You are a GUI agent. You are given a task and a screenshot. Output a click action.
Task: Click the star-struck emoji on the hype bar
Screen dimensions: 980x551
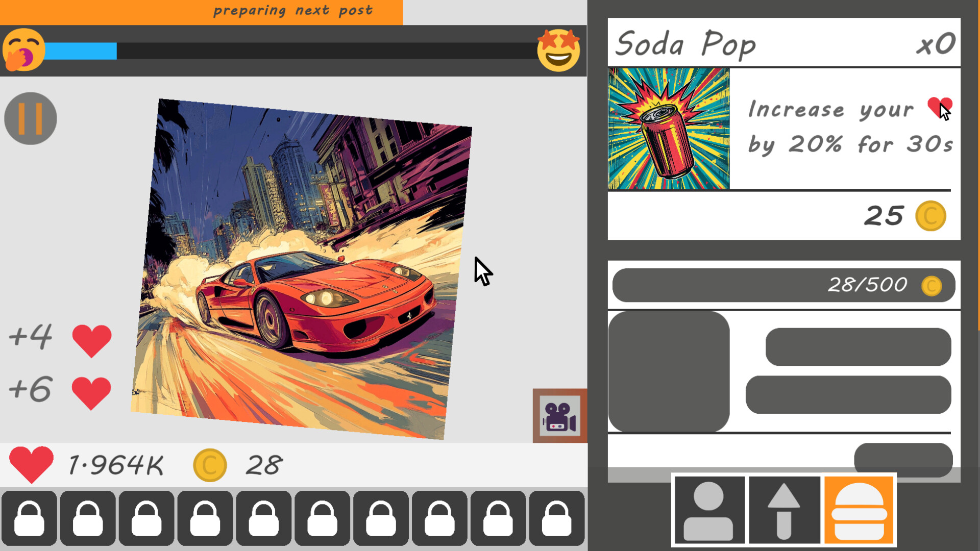click(558, 51)
